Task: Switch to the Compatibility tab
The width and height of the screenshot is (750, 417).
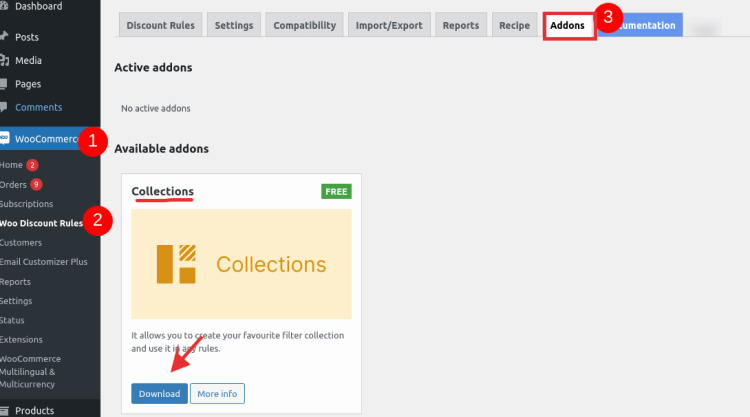Action: (x=304, y=25)
